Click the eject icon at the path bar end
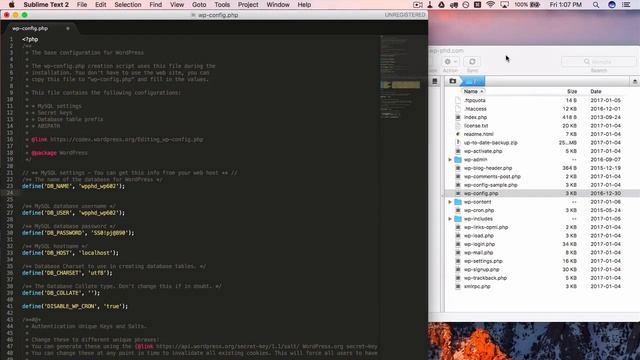The image size is (640, 360). tap(635, 81)
